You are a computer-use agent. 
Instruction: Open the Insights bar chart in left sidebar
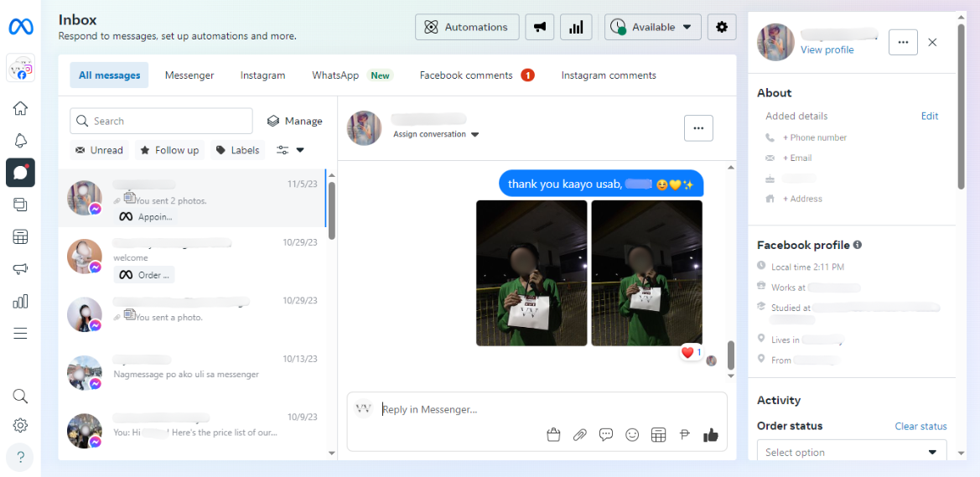(x=21, y=301)
